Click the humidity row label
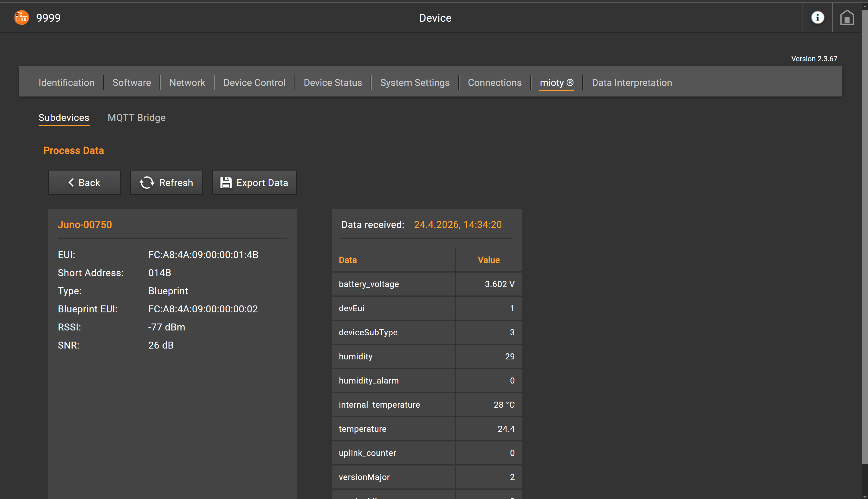The height and width of the screenshot is (499, 868). pyautogui.click(x=356, y=356)
